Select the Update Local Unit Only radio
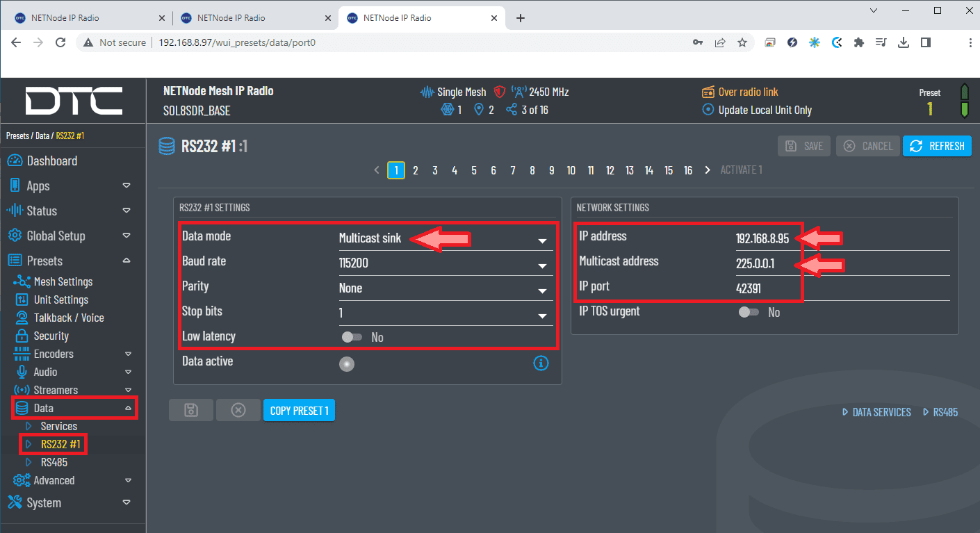 708,110
